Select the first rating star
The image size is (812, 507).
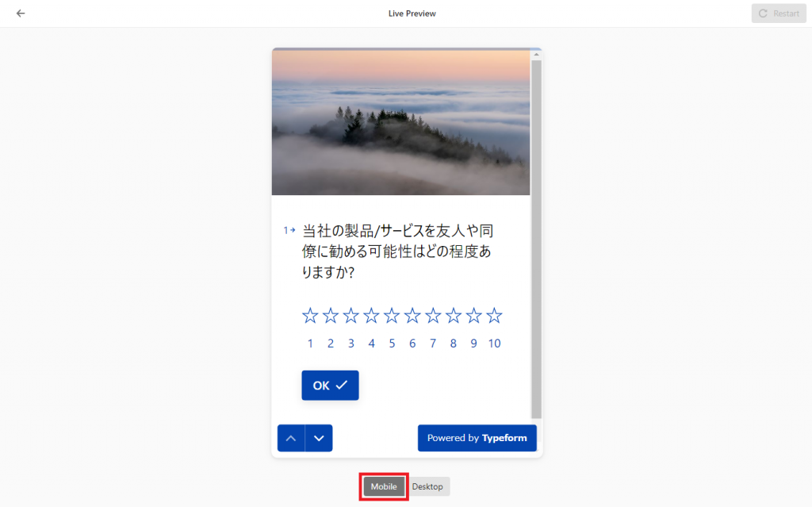point(310,315)
